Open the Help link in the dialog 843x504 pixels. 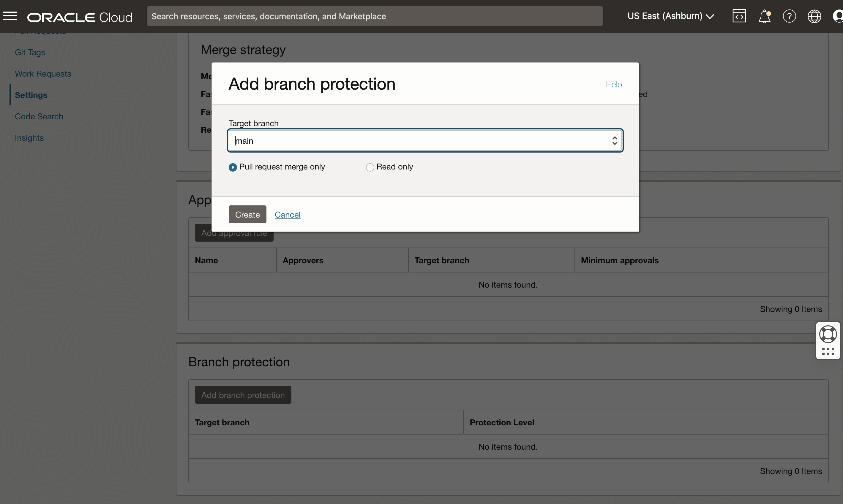coord(613,84)
